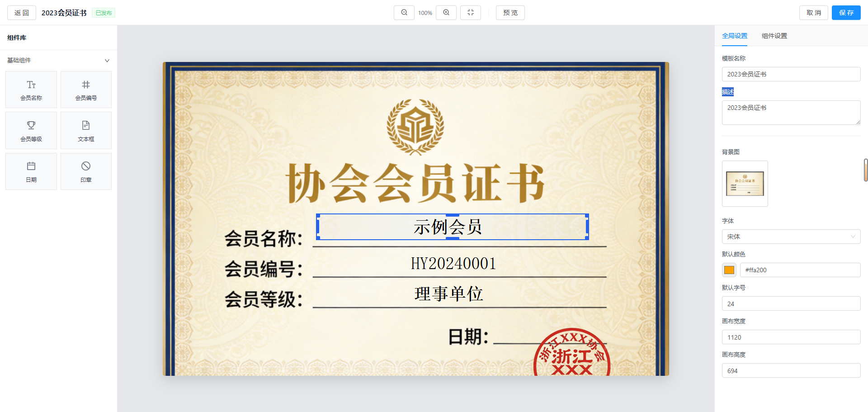Click the zoom out icon

pyautogui.click(x=404, y=13)
